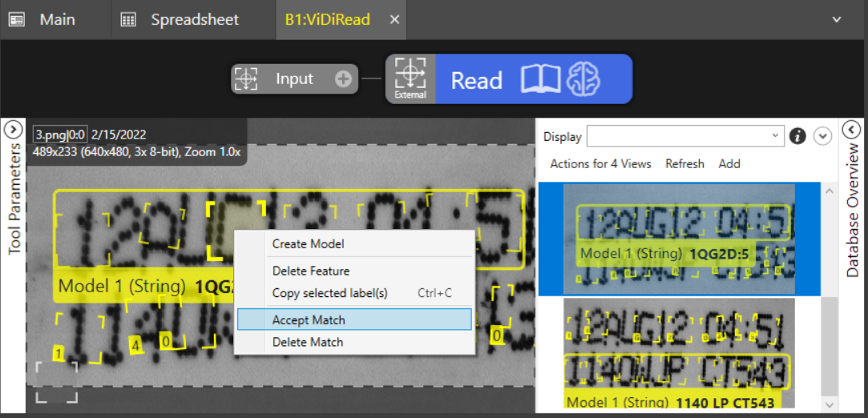Image resolution: width=868 pixels, height=418 pixels.
Task: Expand the Tool Parameters side panel
Action: click(x=14, y=130)
